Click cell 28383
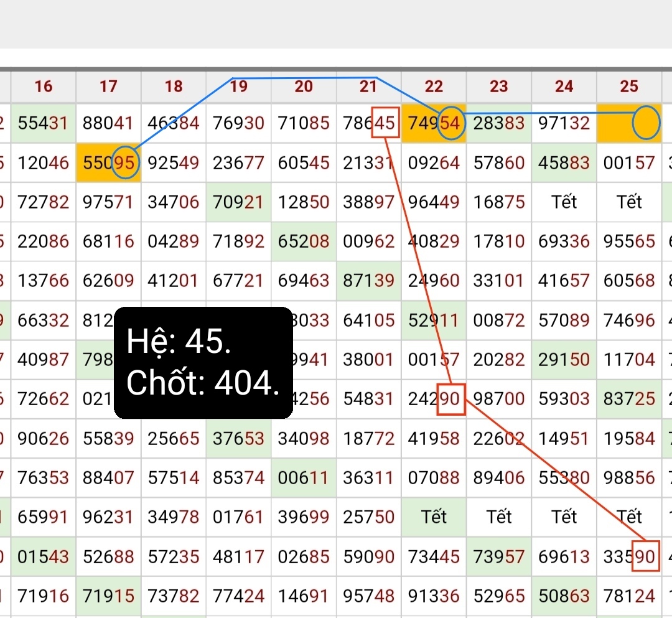This screenshot has height=618, width=672. (499, 123)
